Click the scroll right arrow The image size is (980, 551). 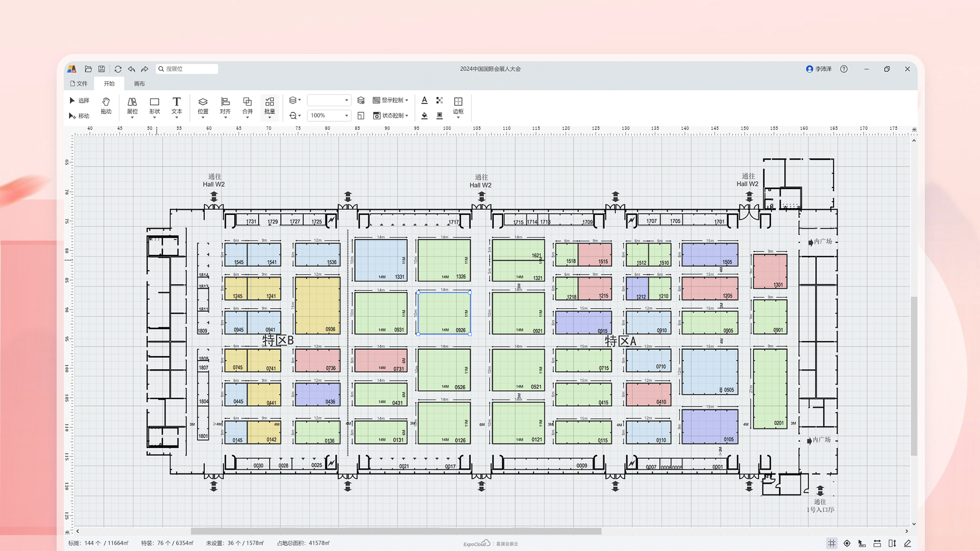906,531
